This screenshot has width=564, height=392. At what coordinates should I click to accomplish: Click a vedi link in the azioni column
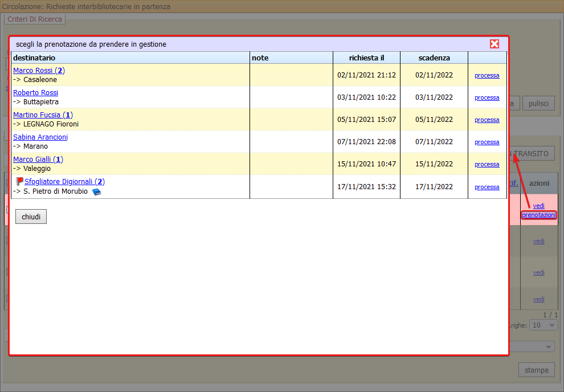tap(538, 241)
